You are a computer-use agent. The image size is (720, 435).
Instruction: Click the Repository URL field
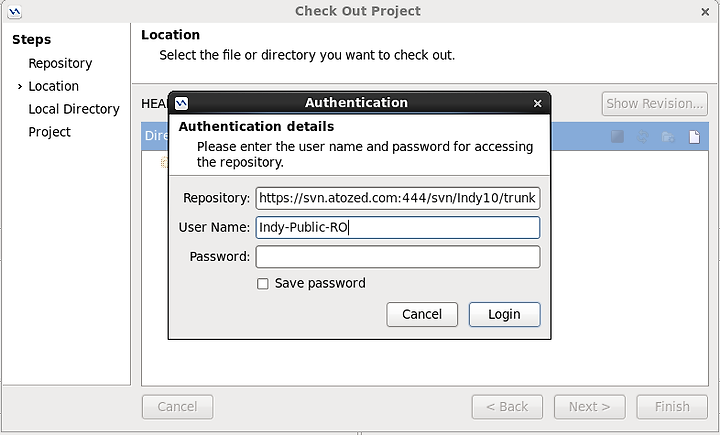[398, 198]
